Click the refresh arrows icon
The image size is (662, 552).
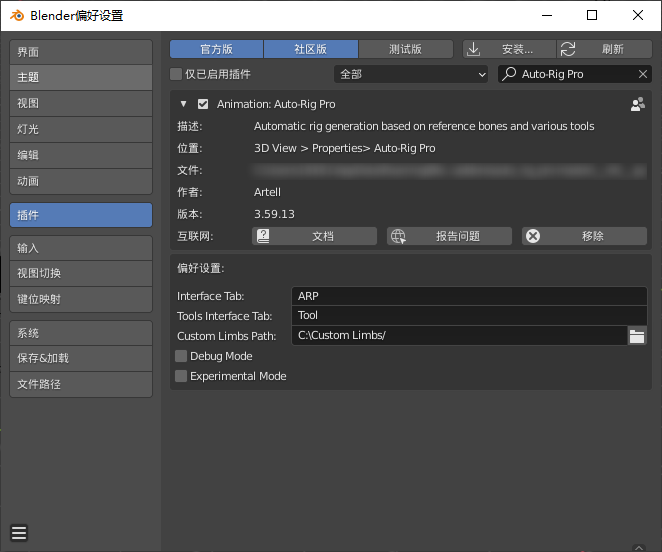coord(568,49)
